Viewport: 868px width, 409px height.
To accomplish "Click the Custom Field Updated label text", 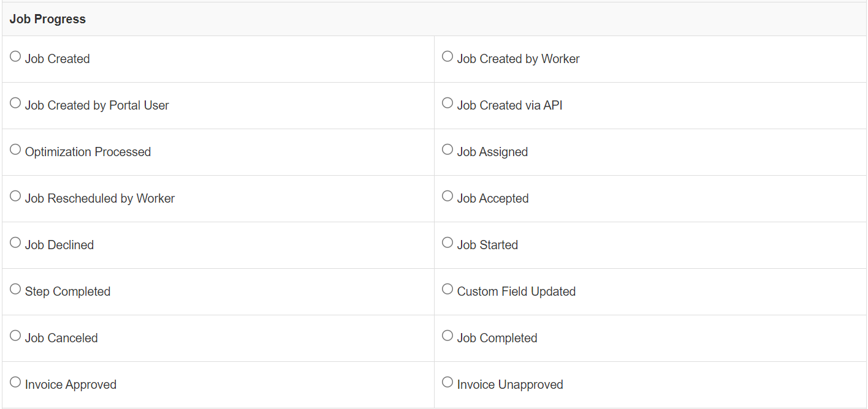I will [x=516, y=291].
